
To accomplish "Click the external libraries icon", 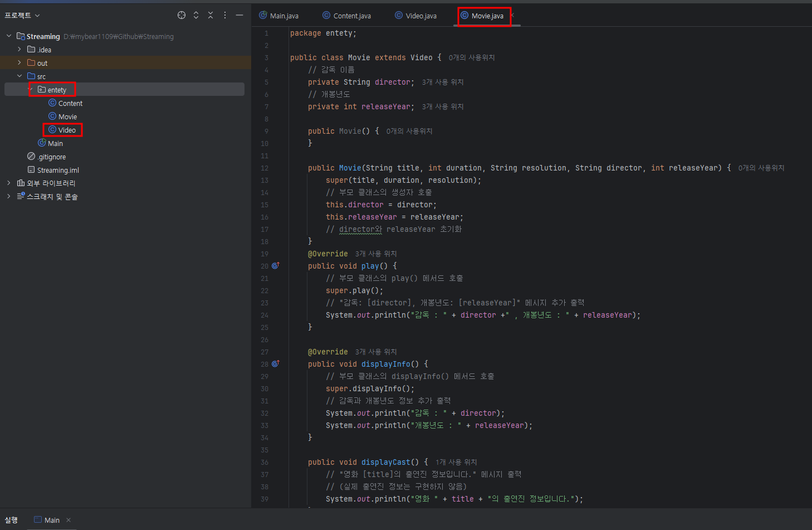I will click(x=21, y=183).
